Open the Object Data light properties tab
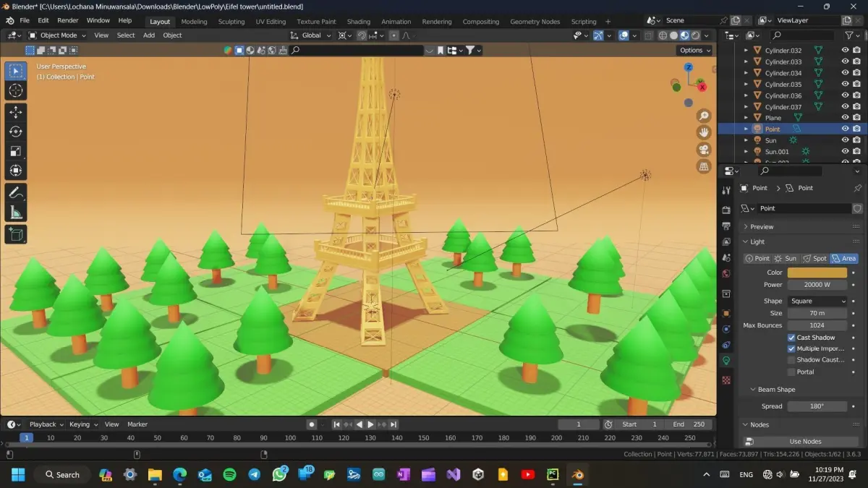Image resolution: width=868 pixels, height=488 pixels. pyautogui.click(x=726, y=361)
